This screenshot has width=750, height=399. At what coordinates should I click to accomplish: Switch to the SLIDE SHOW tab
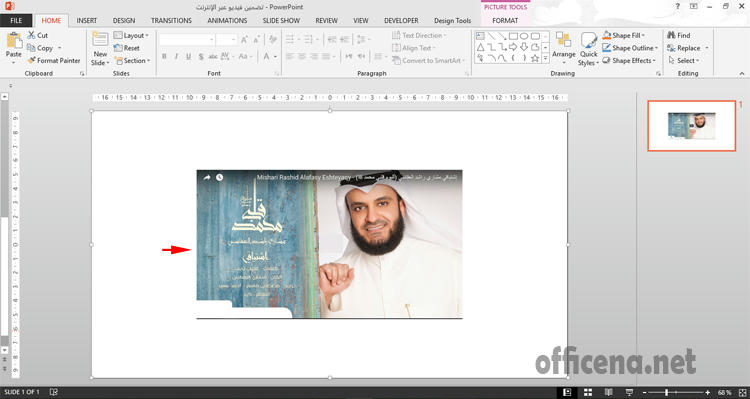pos(281,21)
